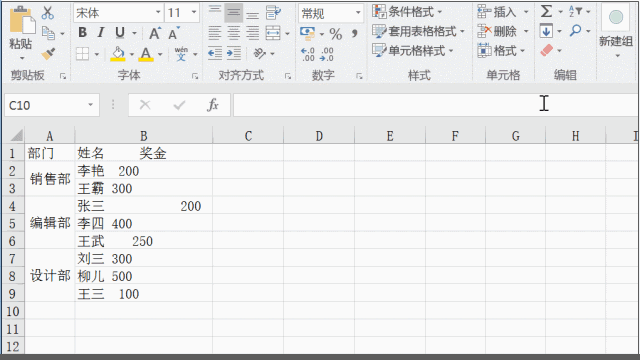Toggle Italic formatting
Image resolution: width=640 pixels, height=360 pixels.
coord(101,32)
